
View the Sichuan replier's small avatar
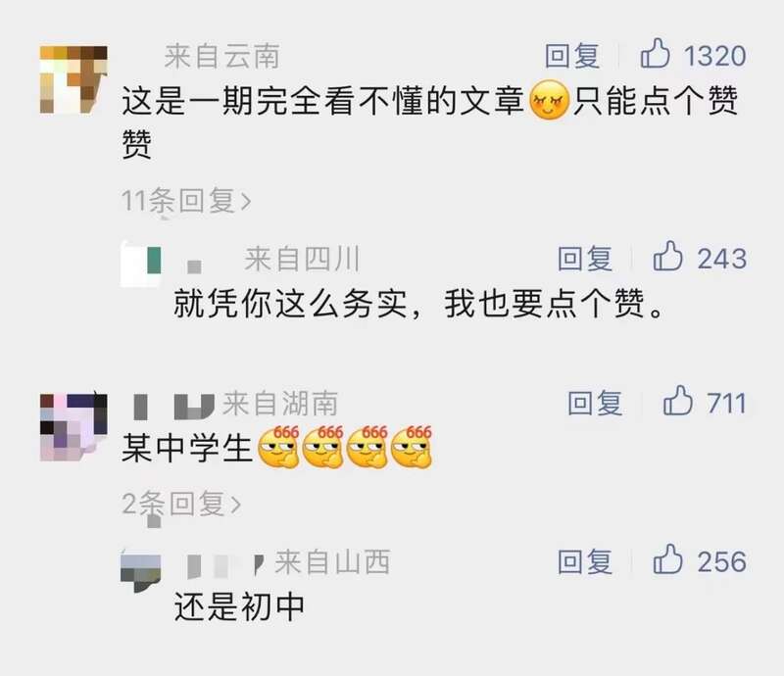[x=141, y=264]
